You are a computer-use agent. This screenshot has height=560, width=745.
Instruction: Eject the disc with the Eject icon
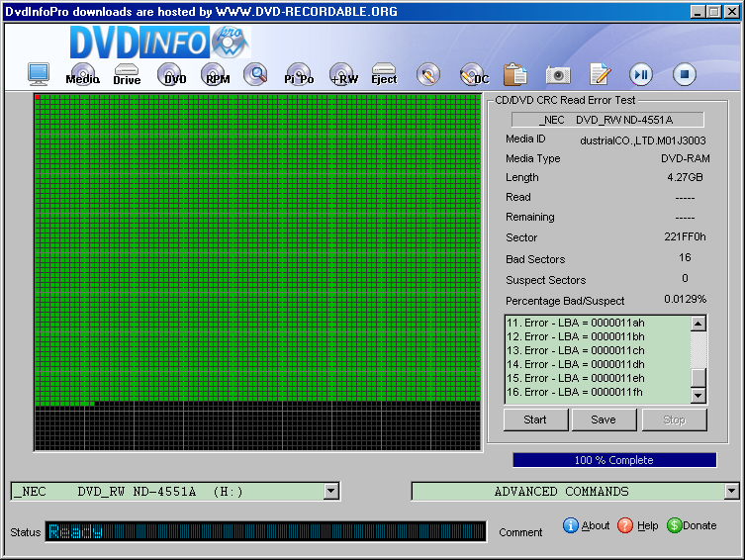(x=384, y=74)
